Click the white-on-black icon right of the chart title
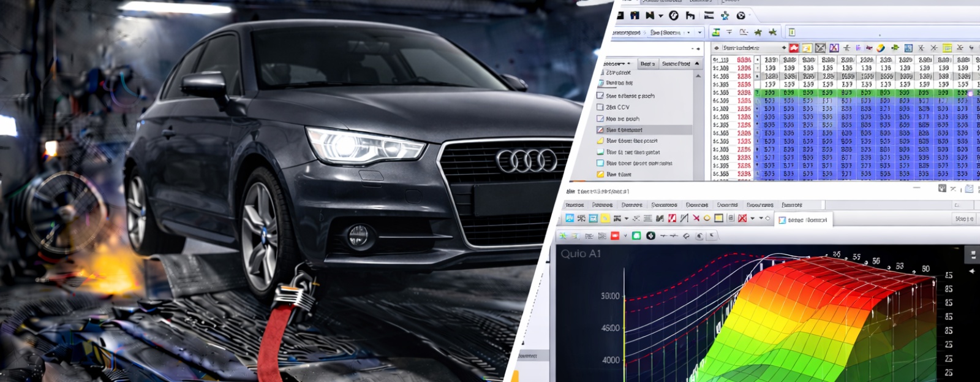Screen dimensions: 980x382 pyautogui.click(x=972, y=253)
